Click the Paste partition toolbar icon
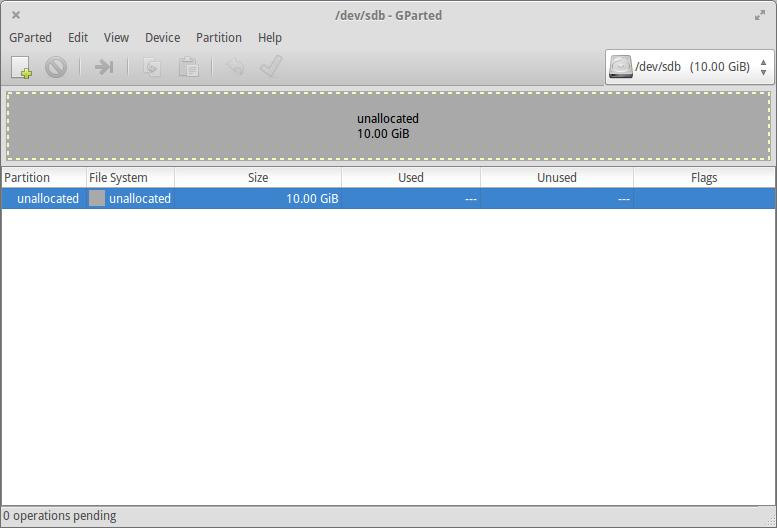Viewport: 777px width, 528px height. (x=188, y=67)
